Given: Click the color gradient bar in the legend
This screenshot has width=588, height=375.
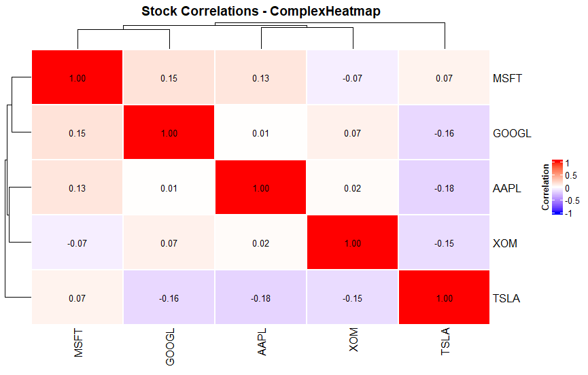Looking at the screenshot, I should click(557, 187).
